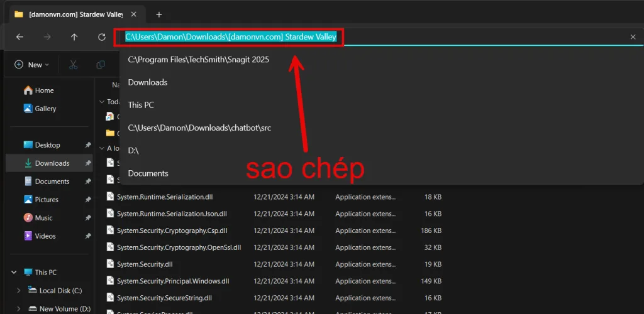Select the Snagit 2025 path suggestion
Viewport: 644px width, 314px height.
click(198, 60)
